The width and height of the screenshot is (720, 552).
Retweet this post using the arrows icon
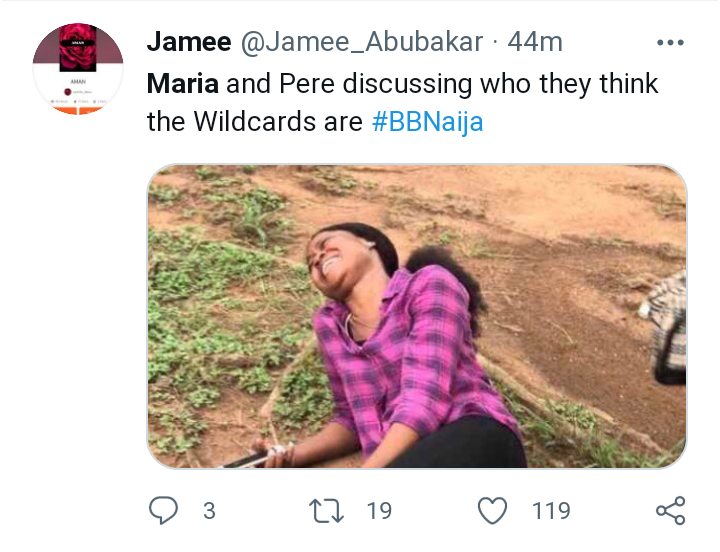coord(326,511)
